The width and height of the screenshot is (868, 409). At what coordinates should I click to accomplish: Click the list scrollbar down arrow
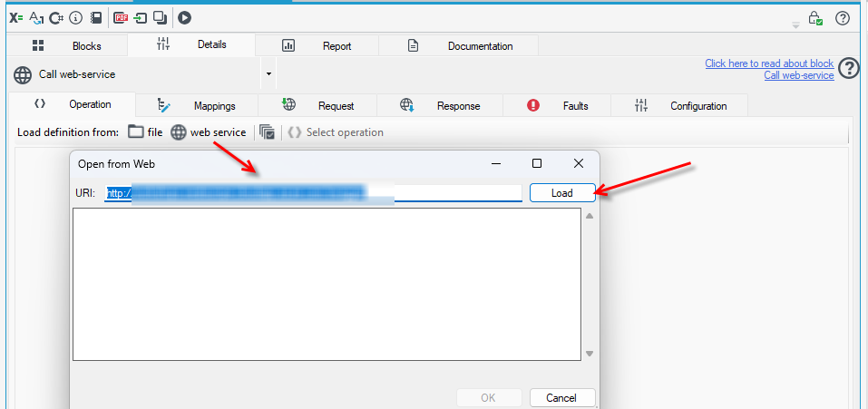click(x=590, y=354)
